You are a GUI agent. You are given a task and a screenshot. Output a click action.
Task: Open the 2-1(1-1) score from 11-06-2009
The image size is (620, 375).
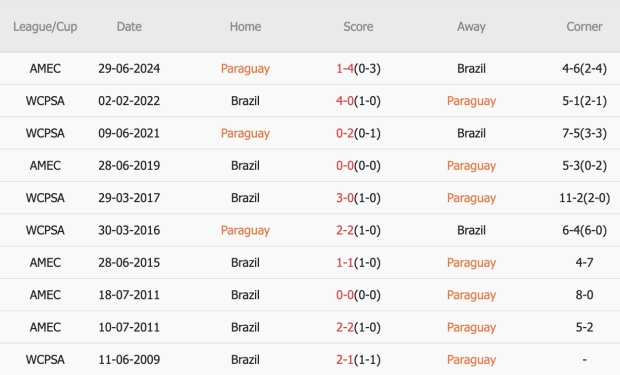click(x=358, y=360)
